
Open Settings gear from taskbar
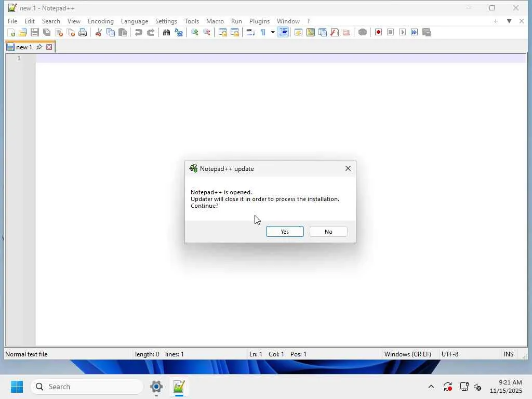point(156,387)
